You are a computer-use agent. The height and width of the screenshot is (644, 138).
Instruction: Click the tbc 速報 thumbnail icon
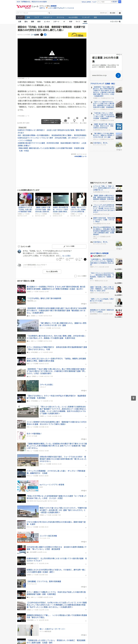(119, 127)
